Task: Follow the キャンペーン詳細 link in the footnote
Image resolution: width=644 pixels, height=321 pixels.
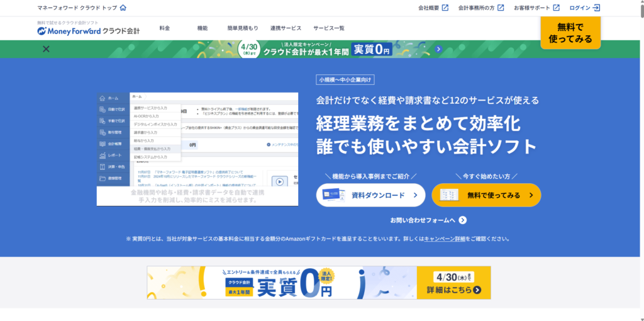Action: click(x=445, y=239)
